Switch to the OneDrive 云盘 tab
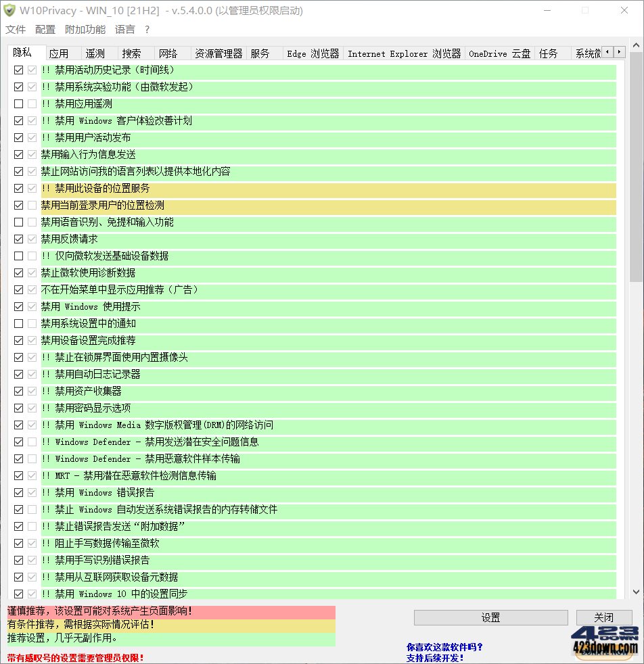This screenshot has width=644, height=664. (x=499, y=54)
